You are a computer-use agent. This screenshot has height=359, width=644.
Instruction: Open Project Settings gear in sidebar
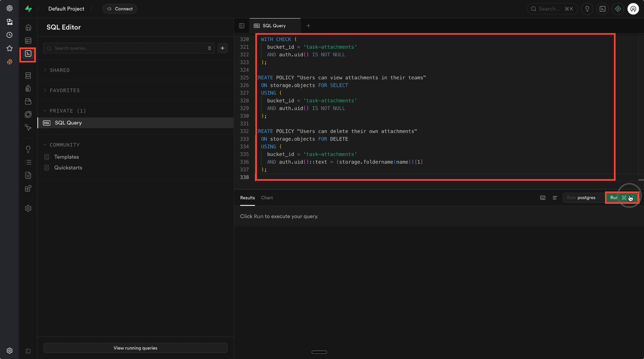point(28,208)
